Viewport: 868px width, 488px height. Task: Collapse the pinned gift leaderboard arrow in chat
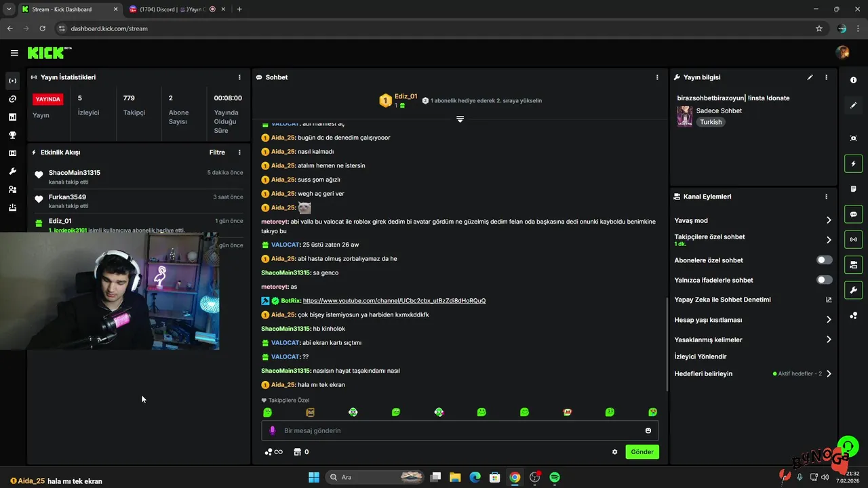click(x=460, y=119)
